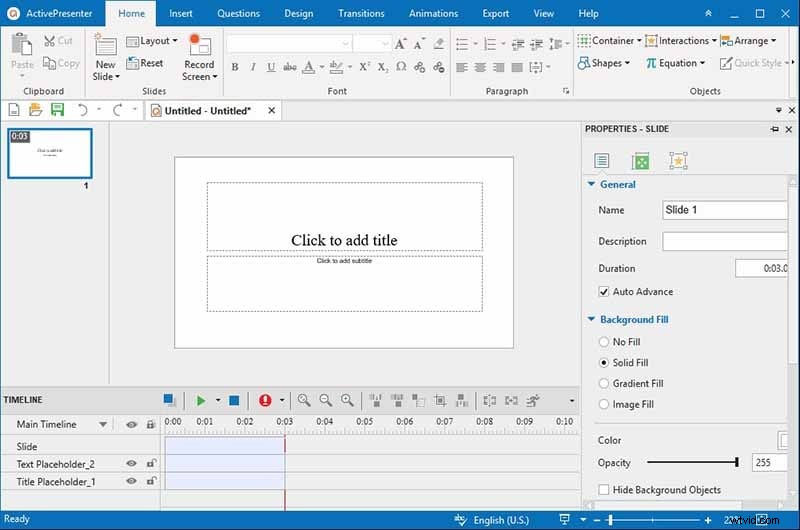
Task: Switch to the Animations tab
Action: [x=434, y=14]
